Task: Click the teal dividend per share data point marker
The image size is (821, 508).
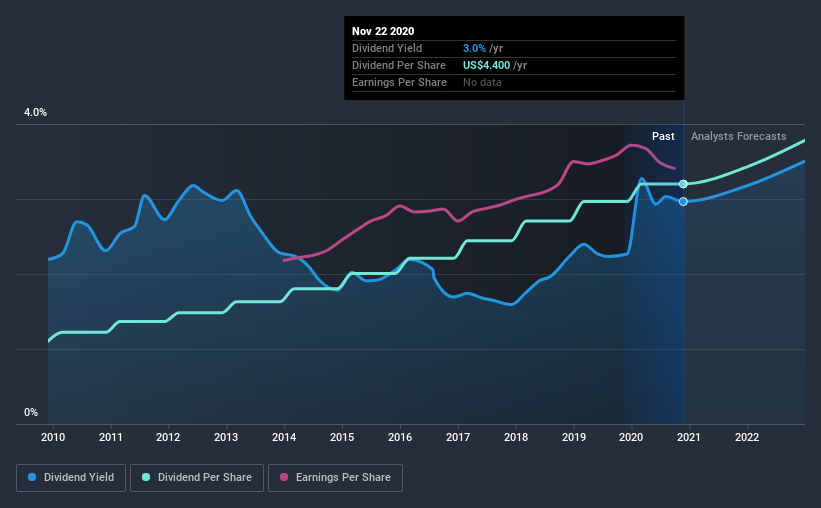Action: pos(683,184)
